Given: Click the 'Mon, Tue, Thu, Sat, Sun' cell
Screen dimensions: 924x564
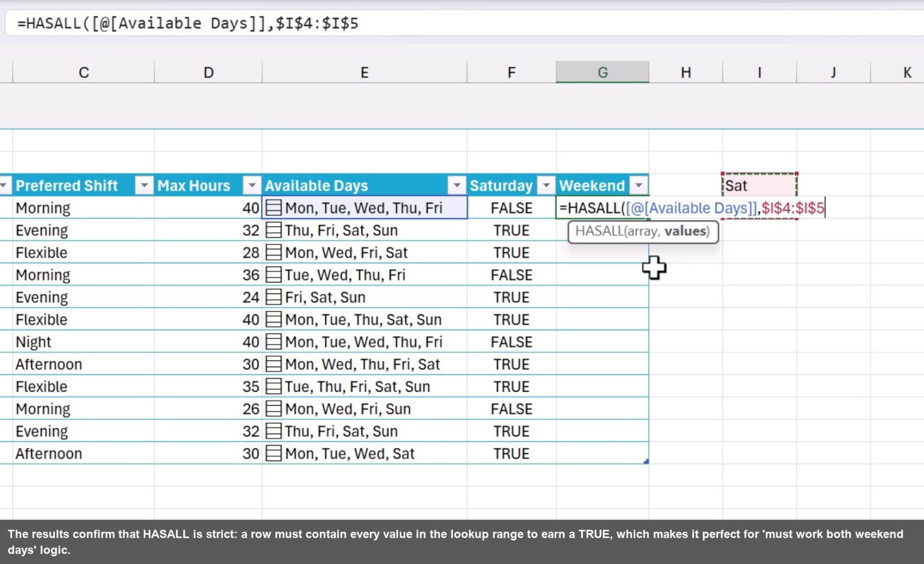Looking at the screenshot, I should 365,320.
